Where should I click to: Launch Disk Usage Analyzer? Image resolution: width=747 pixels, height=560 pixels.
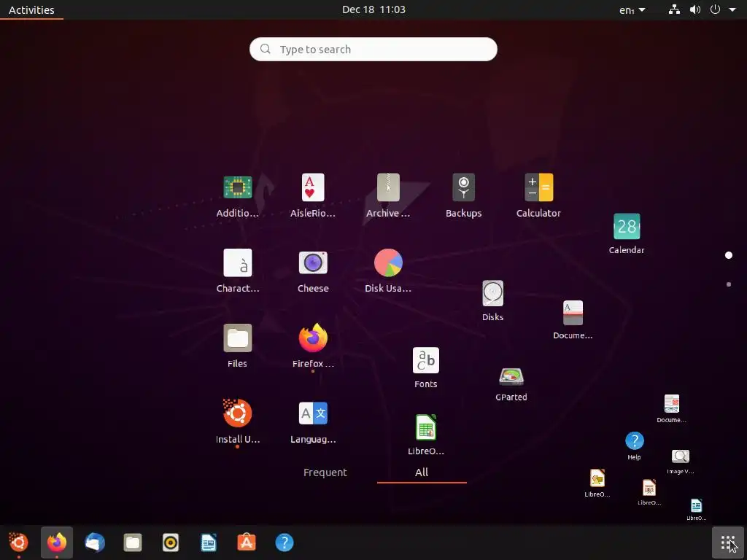[388, 262]
